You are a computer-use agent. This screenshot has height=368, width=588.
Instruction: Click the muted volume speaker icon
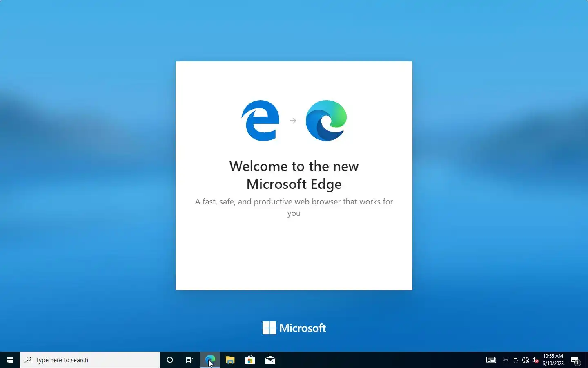pos(535,360)
